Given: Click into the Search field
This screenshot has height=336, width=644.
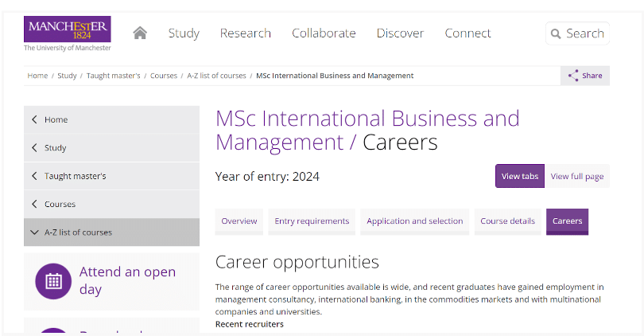Looking at the screenshot, I should [577, 33].
